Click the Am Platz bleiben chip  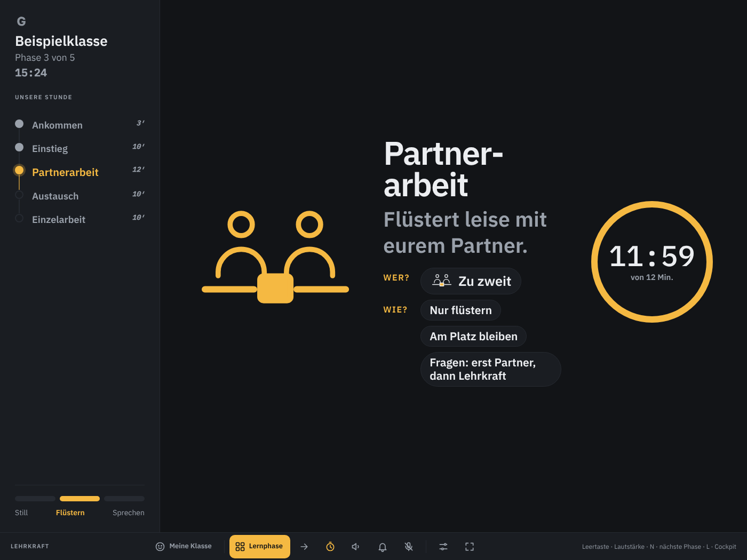[474, 337]
